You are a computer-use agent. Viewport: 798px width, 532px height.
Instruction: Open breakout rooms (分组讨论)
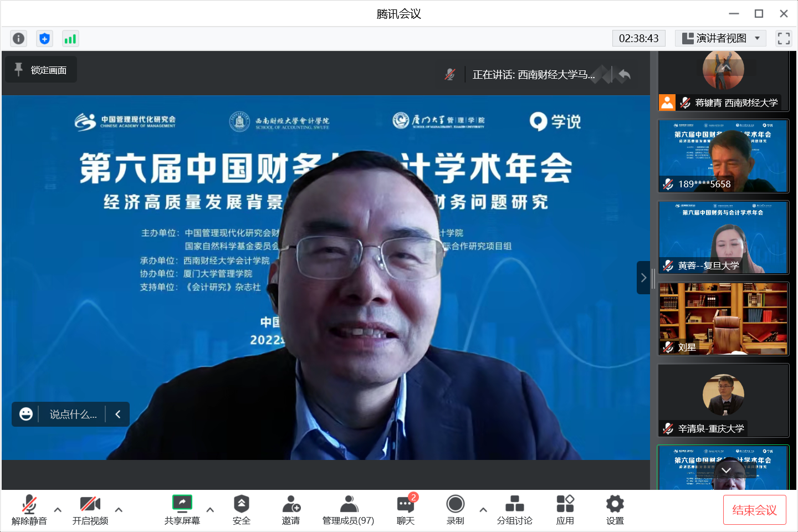point(514,510)
